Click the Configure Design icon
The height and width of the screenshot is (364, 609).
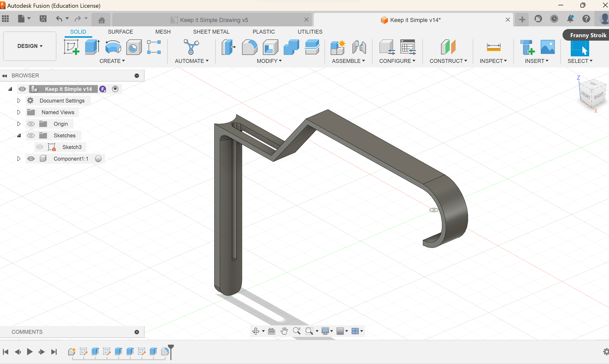(387, 47)
